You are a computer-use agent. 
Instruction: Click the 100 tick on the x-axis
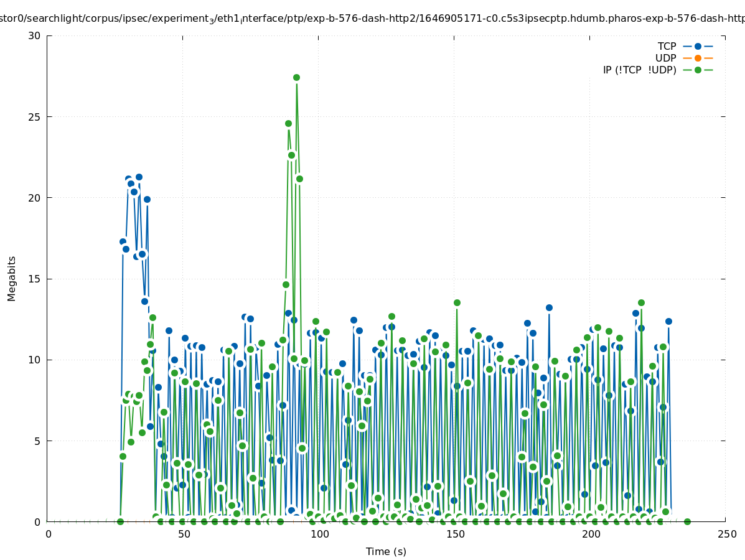pos(319,534)
